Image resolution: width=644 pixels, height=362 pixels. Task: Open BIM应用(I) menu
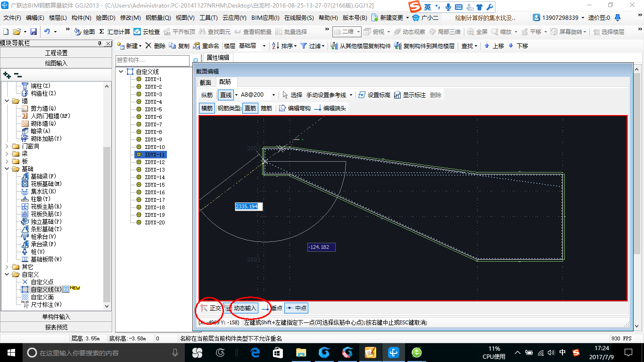265,18
